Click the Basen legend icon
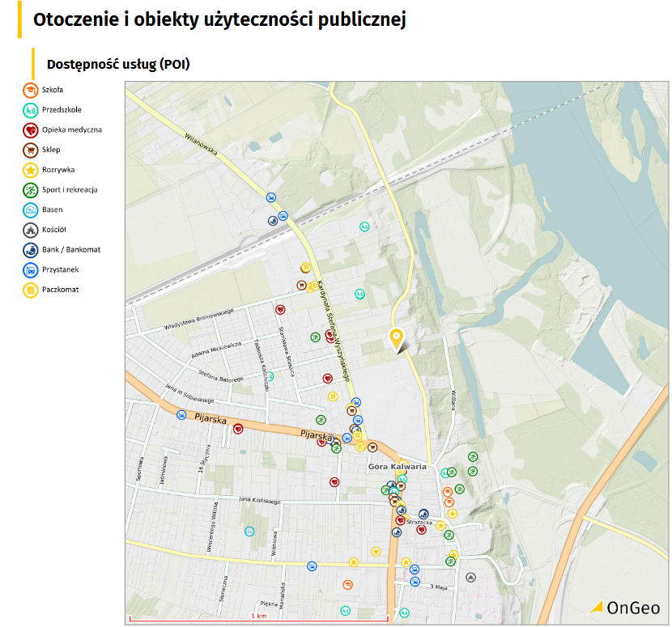Image resolution: width=672 pixels, height=627 pixels. [x=30, y=210]
